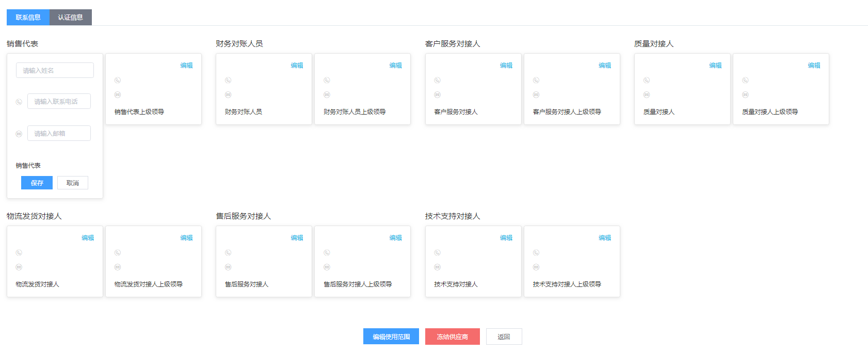Image resolution: width=868 pixels, height=352 pixels.
Task: Click phone icon in 财务对账人员 card
Action: point(228,80)
